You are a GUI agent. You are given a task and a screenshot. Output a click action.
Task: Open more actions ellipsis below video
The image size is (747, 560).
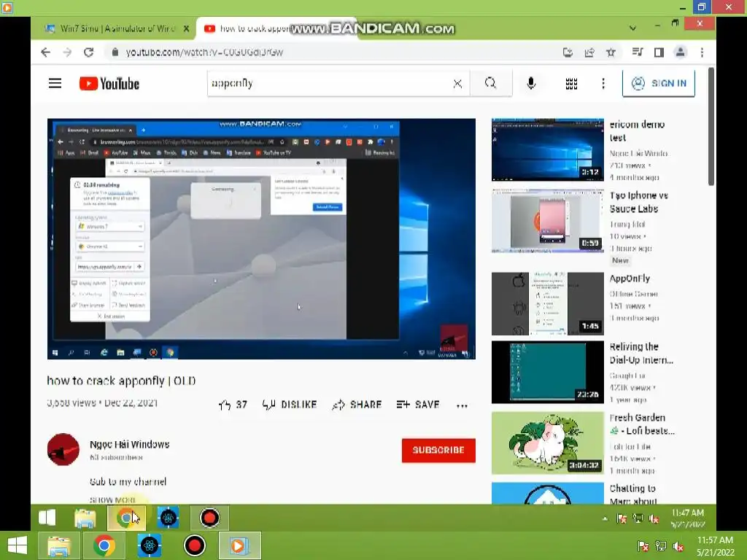coord(462,405)
